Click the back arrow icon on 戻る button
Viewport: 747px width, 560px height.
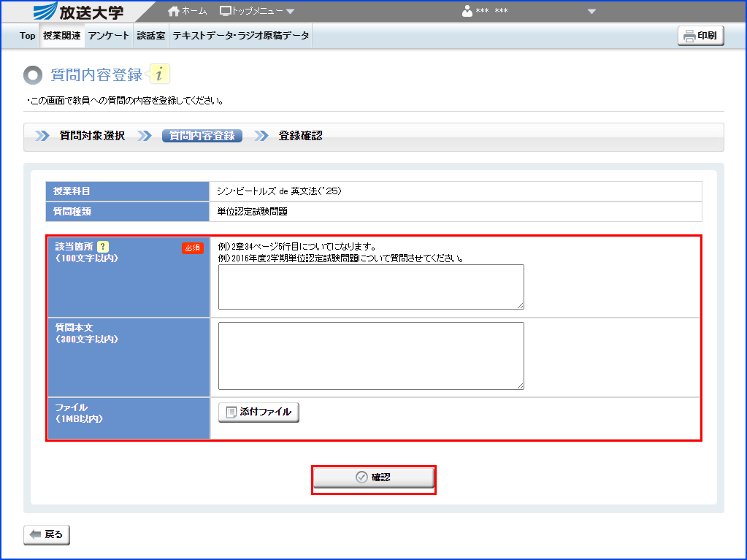coord(34,534)
